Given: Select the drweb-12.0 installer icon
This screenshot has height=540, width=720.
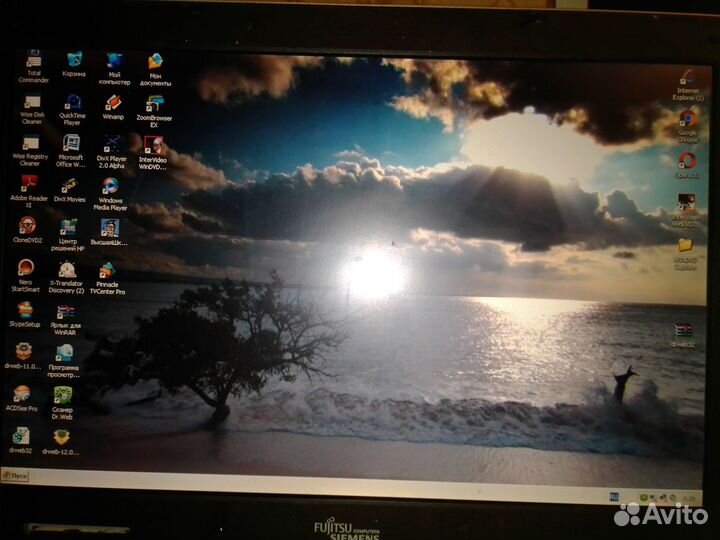Looking at the screenshot, I should coord(61,442).
